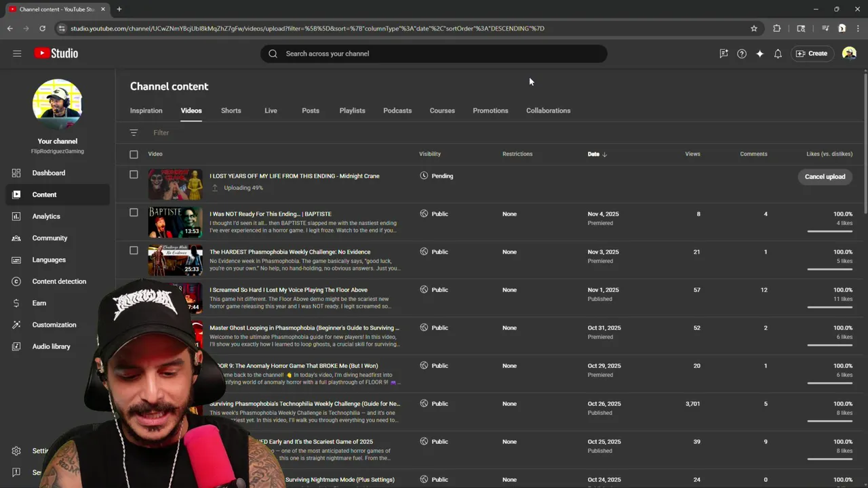Check the BAPTISTE video checkbox
868x488 pixels.
click(x=134, y=213)
